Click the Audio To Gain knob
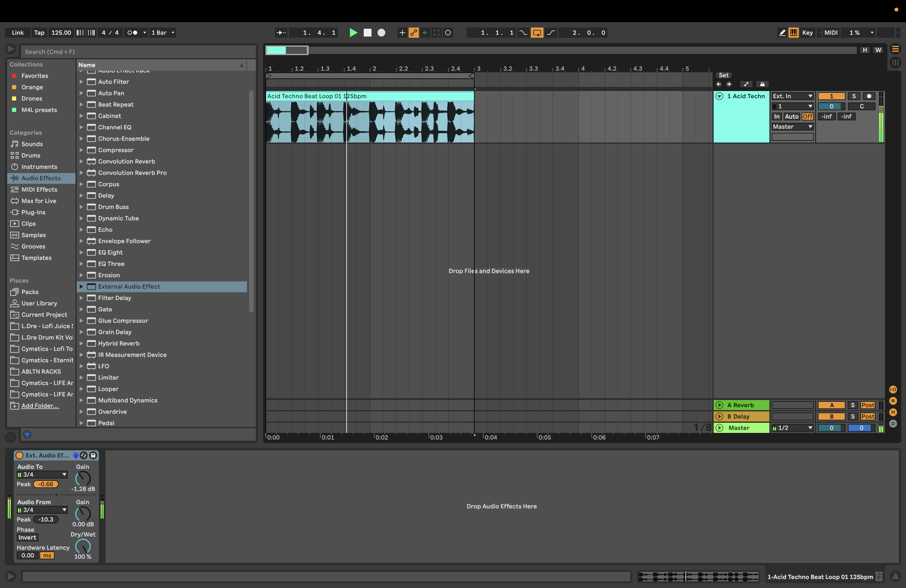 click(83, 478)
